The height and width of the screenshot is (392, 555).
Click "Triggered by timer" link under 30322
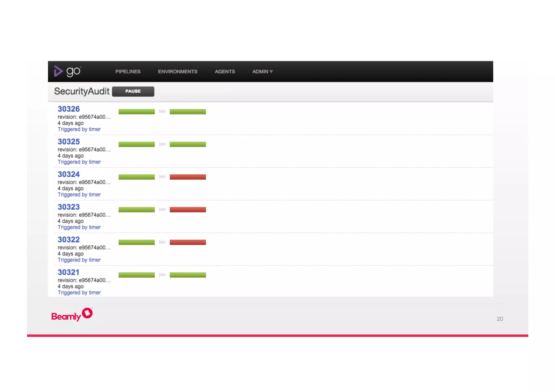[79, 260]
